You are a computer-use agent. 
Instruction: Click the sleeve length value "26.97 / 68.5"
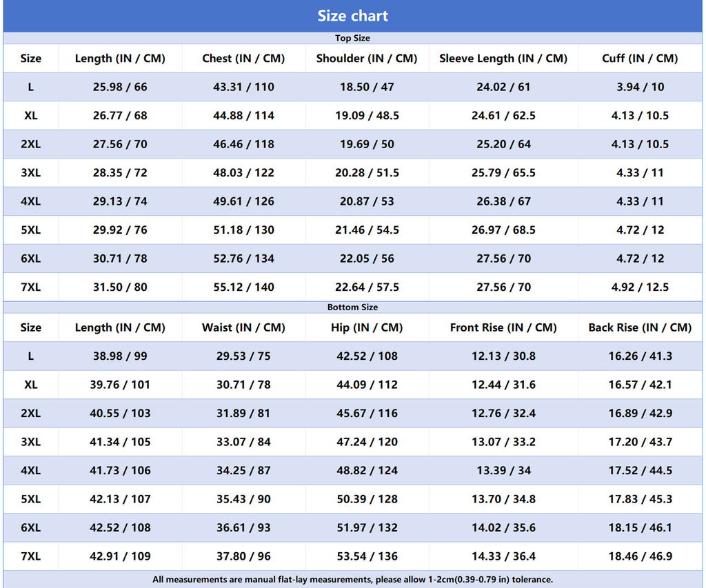(x=503, y=230)
